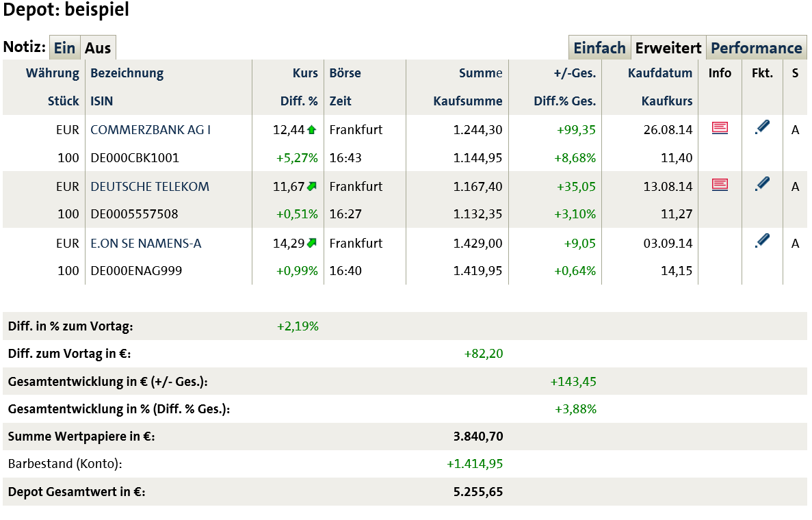The width and height of the screenshot is (812, 520).
Task: Open the Info note icon for COMMERZBANK AG I
Action: [x=720, y=127]
